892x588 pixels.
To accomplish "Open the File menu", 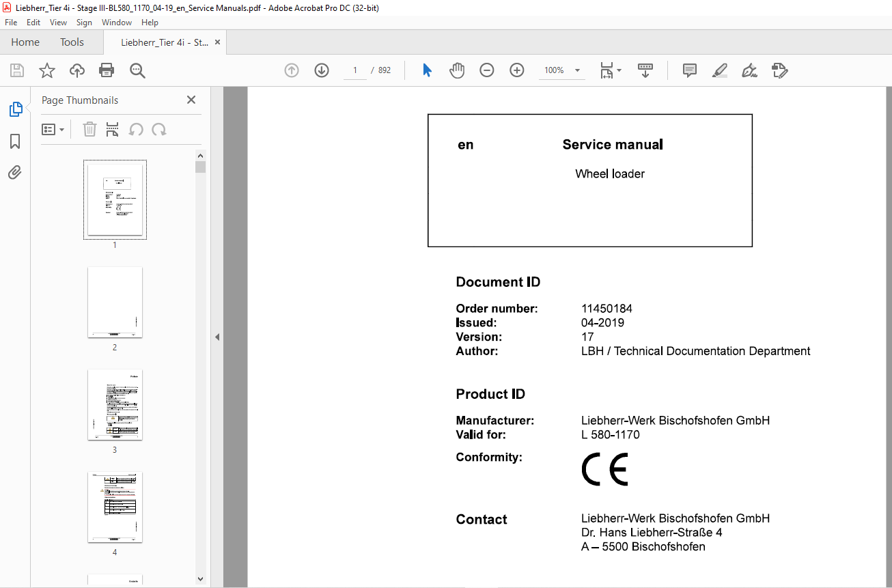I will [11, 23].
